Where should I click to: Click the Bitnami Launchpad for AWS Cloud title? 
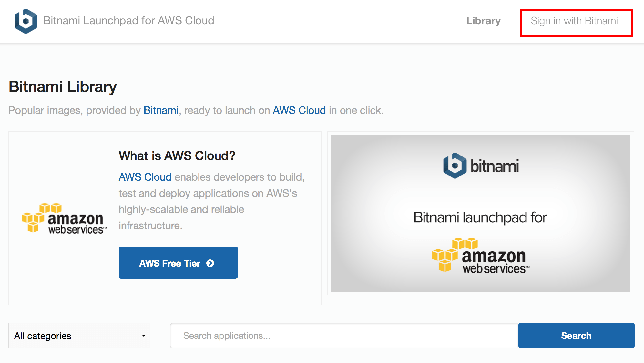pyautogui.click(x=129, y=21)
